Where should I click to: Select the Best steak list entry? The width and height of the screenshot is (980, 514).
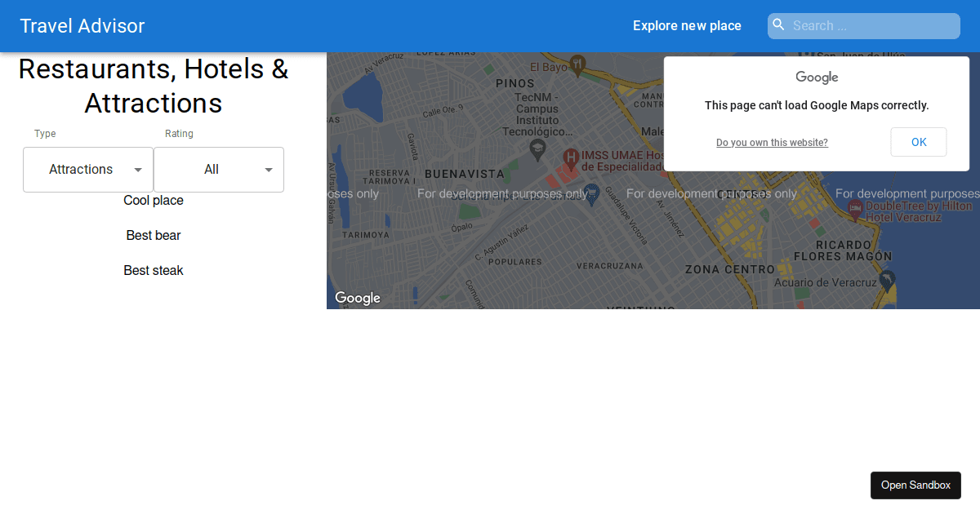[x=153, y=270]
